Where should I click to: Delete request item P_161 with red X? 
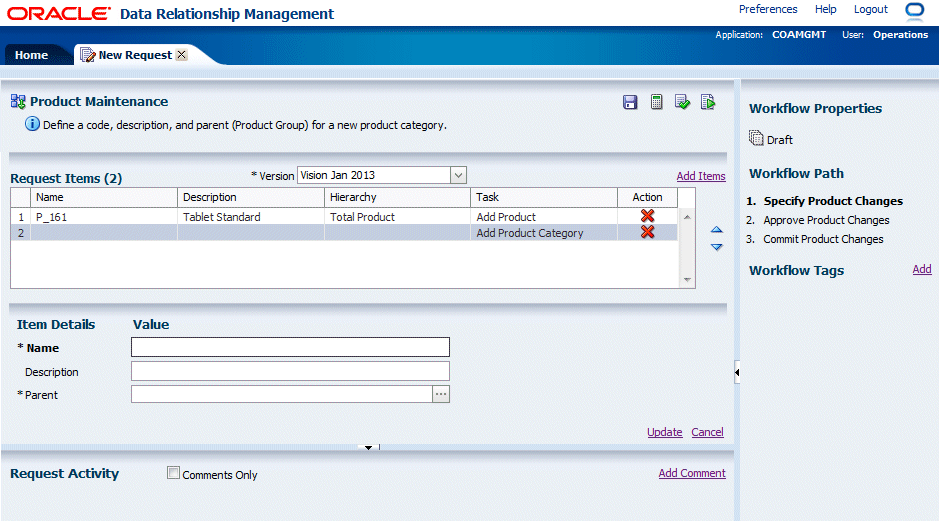[x=647, y=216]
